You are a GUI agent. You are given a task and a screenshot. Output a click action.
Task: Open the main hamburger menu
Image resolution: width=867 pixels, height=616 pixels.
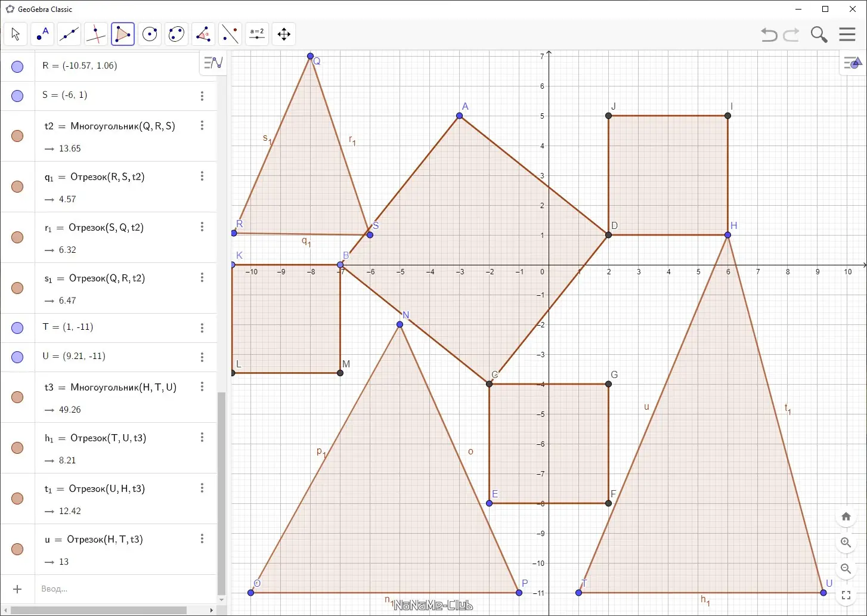click(x=847, y=34)
